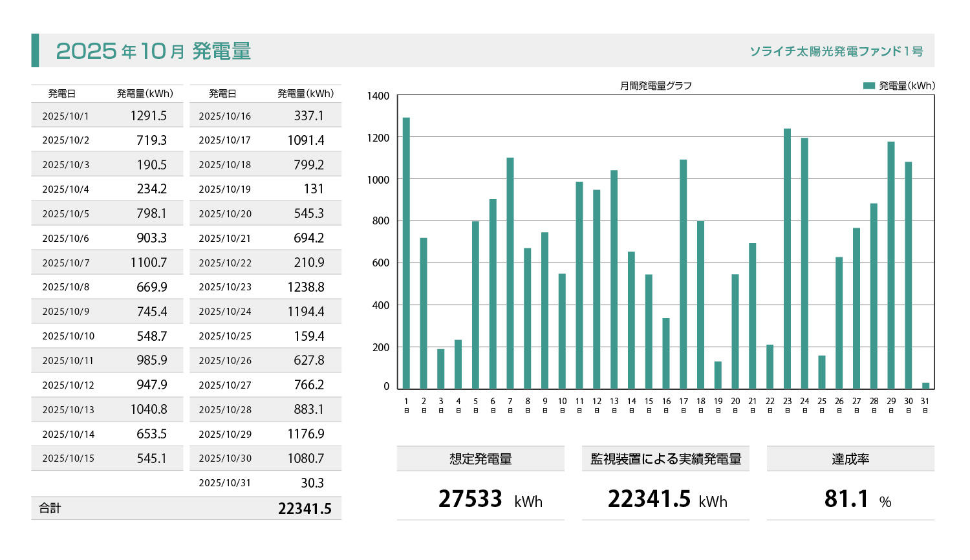
Task: Click the 月間発電量グラフ chart title
Action: click(x=656, y=85)
